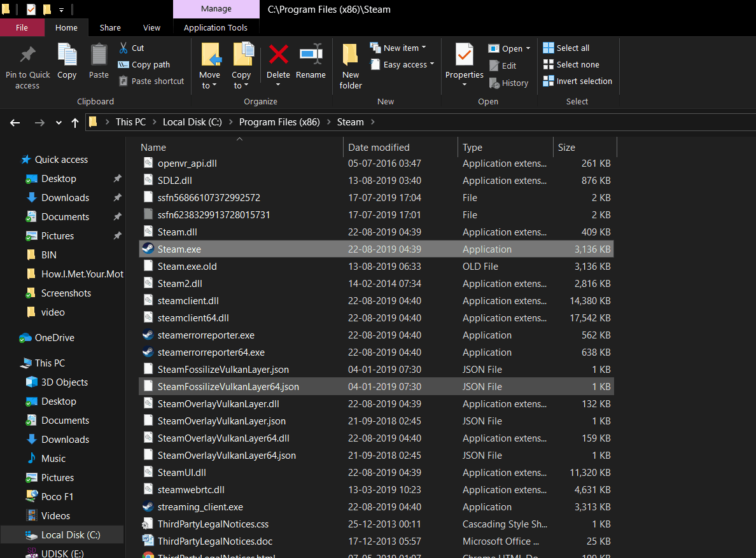Screen dimensions: 756x558
Task: Sort by the Size column header
Action: 566,148
